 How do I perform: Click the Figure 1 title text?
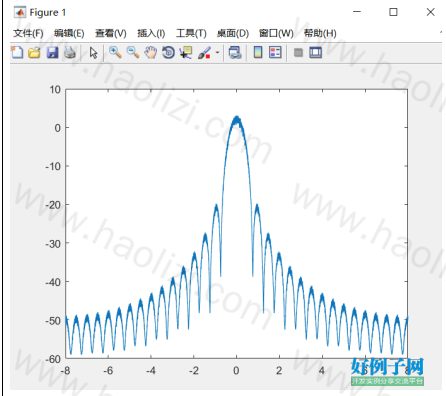(x=48, y=13)
